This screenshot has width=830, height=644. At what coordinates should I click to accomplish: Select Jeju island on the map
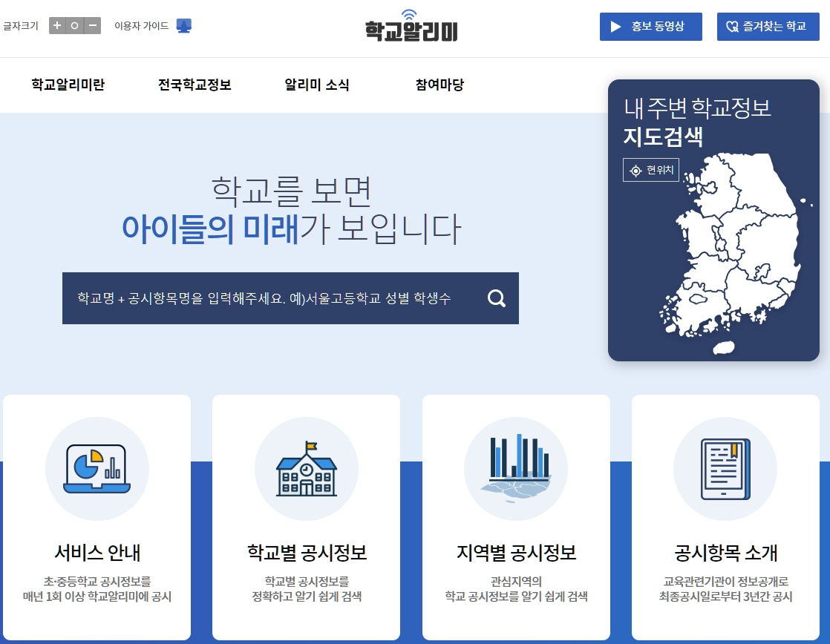(724, 348)
